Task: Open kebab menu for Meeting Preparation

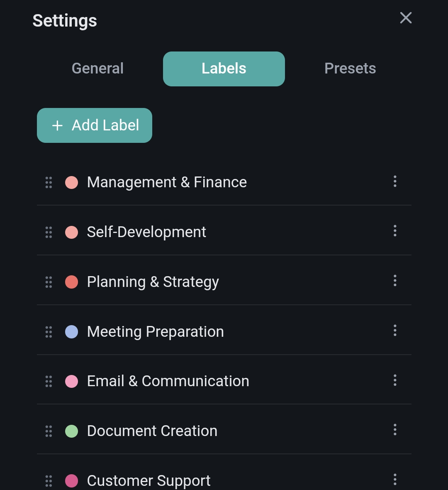Action: [394, 331]
